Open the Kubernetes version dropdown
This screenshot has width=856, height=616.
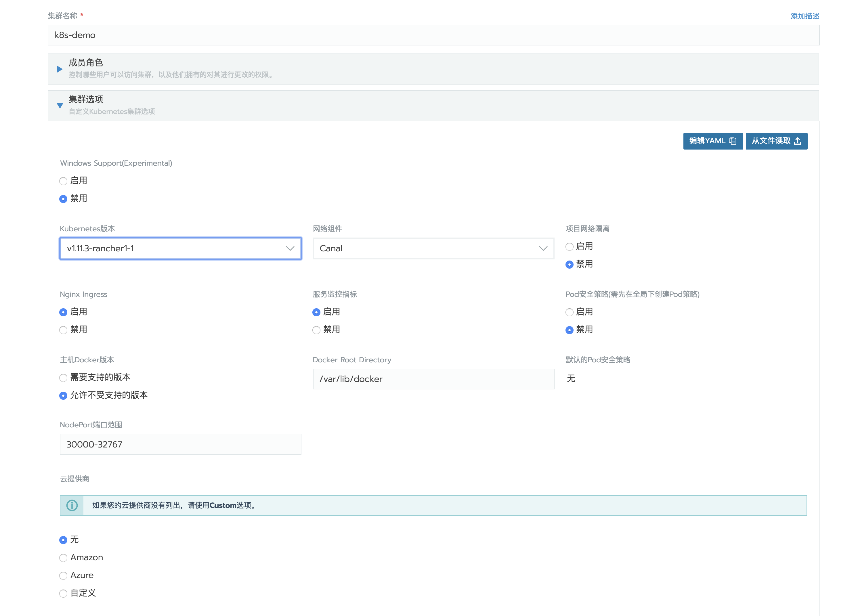pos(180,248)
